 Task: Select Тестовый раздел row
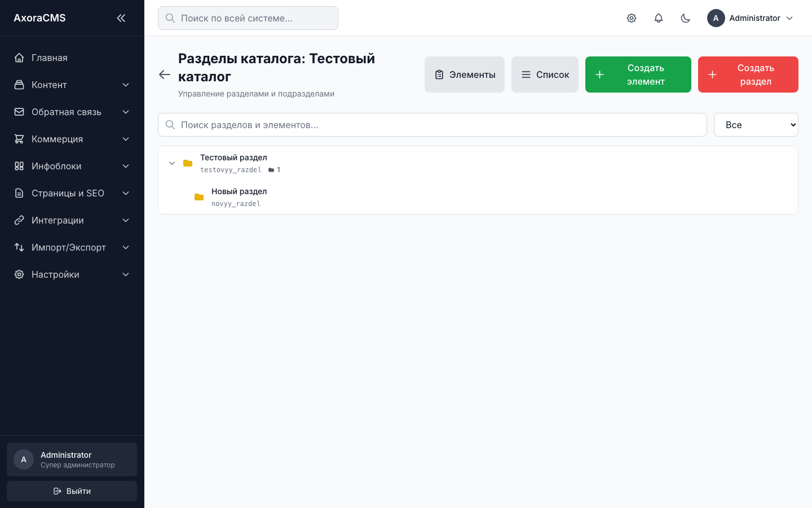[x=478, y=163]
